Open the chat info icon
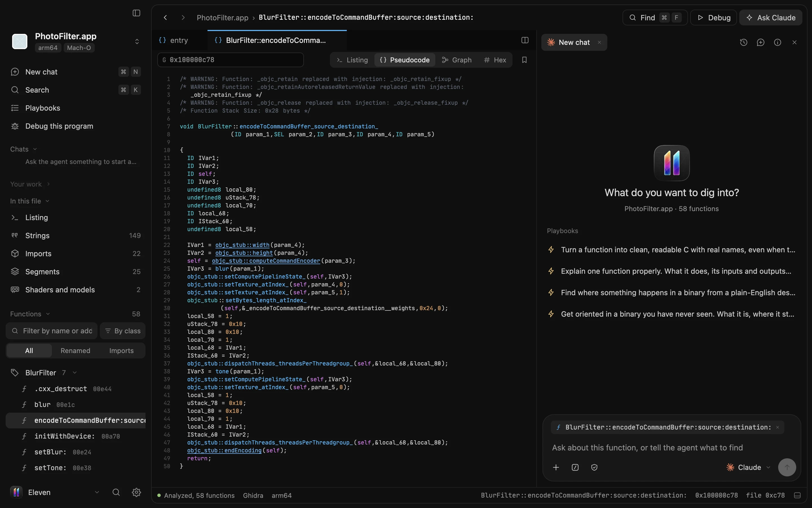812x508 pixels. 777,42
